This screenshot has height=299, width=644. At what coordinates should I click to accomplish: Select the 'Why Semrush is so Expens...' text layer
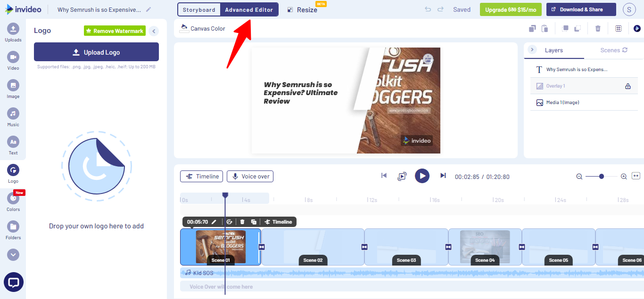tap(584, 69)
